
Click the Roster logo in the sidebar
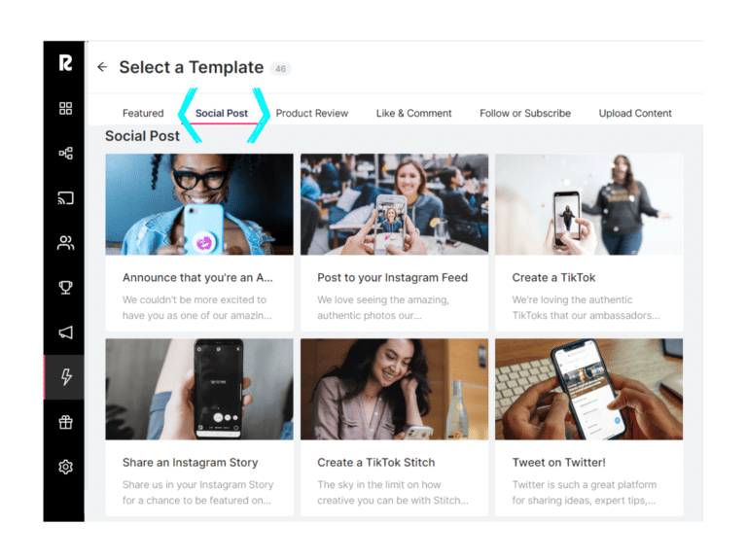(65, 64)
